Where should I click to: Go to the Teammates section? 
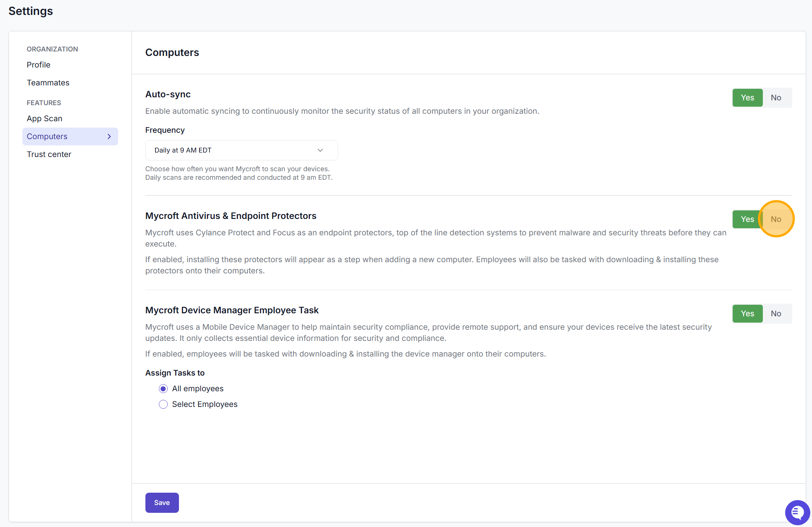(x=48, y=83)
